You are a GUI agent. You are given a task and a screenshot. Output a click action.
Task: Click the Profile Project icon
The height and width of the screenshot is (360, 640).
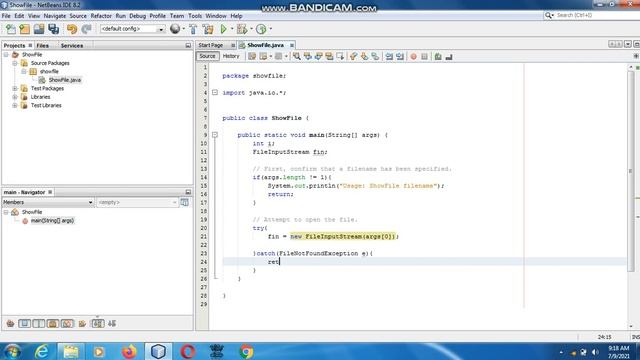point(261,29)
